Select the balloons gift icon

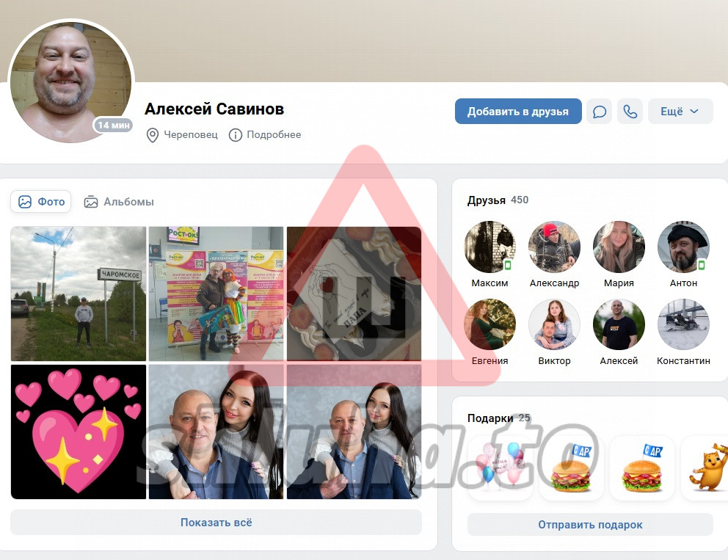(x=500, y=468)
